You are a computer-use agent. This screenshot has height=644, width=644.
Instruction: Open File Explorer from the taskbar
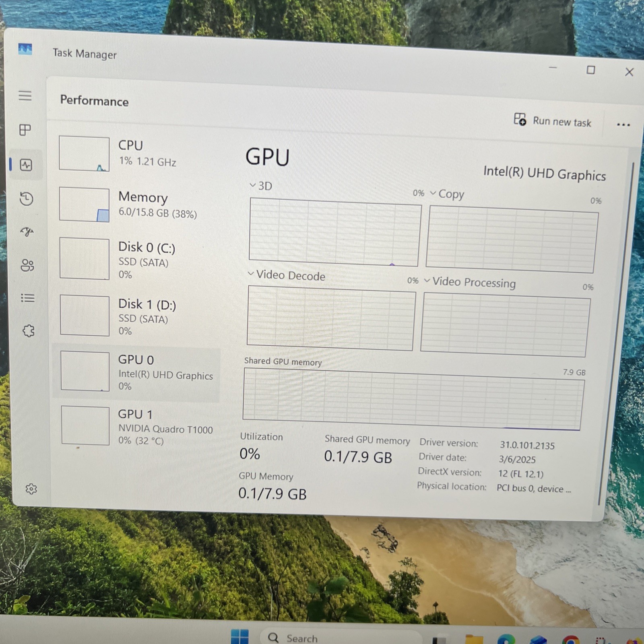click(474, 638)
